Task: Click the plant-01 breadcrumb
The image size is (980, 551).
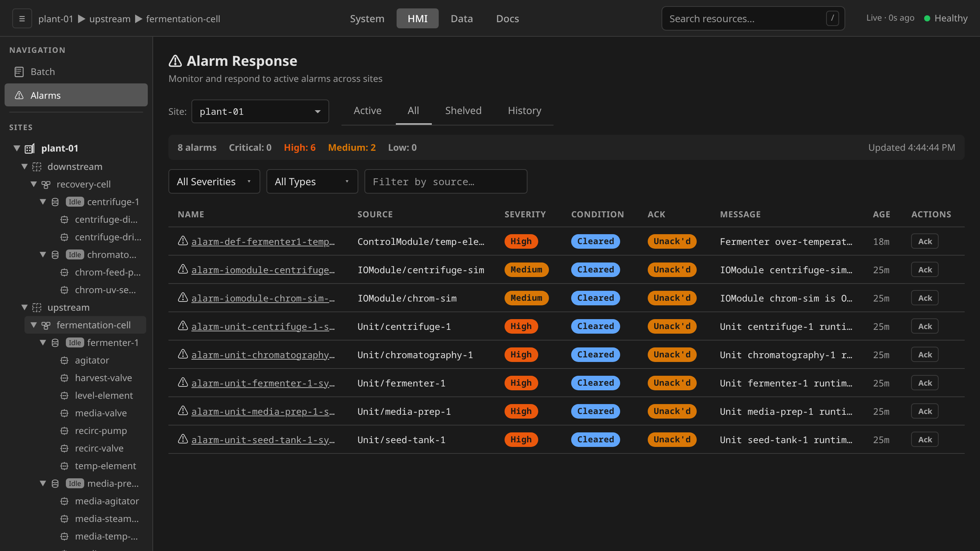Action: pyautogui.click(x=56, y=19)
